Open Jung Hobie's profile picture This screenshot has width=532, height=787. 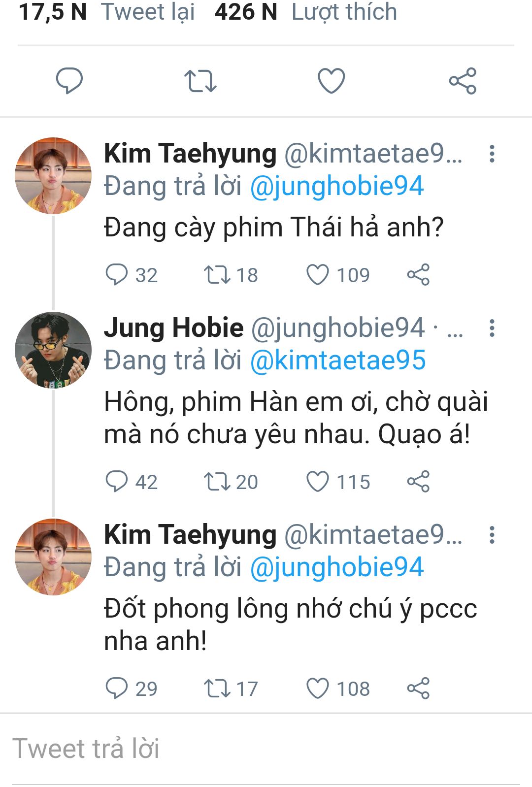53,350
